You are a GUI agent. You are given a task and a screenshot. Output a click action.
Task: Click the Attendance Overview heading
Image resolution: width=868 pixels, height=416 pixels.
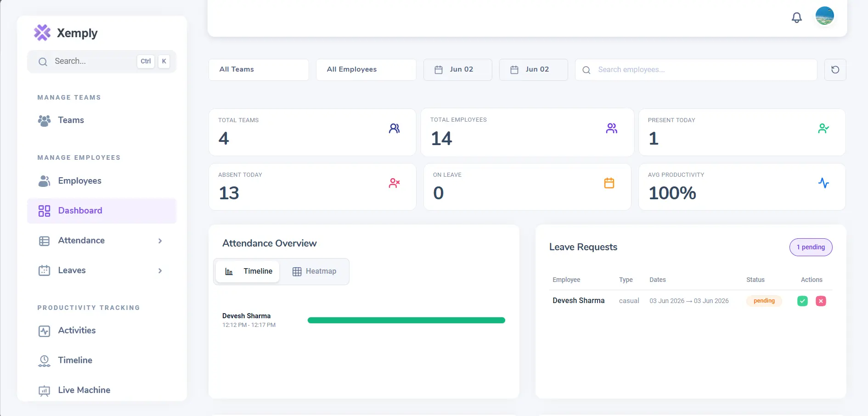point(269,243)
